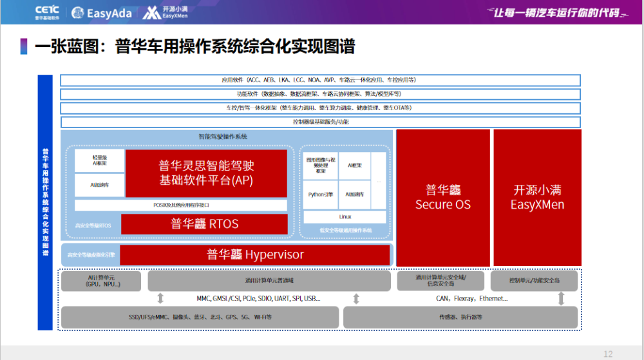Click the AI框架 box above Linux
This screenshot has width=644, height=360.
pyautogui.click(x=354, y=166)
